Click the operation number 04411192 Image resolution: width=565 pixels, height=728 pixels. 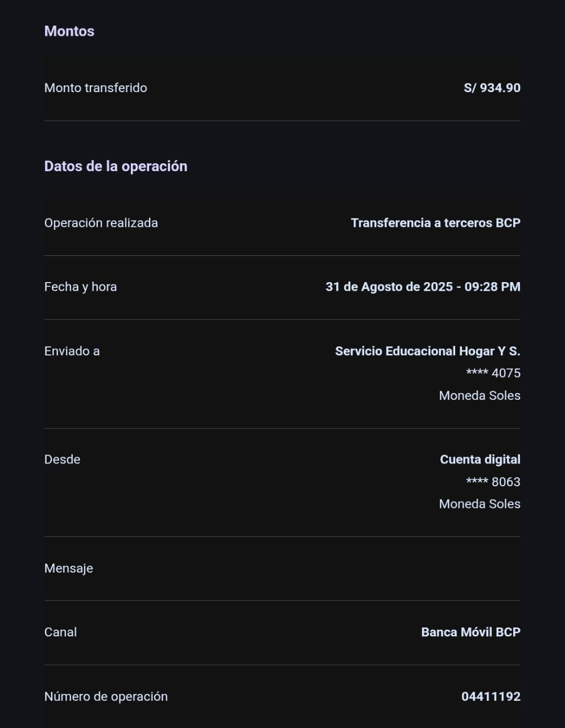pyautogui.click(x=490, y=696)
